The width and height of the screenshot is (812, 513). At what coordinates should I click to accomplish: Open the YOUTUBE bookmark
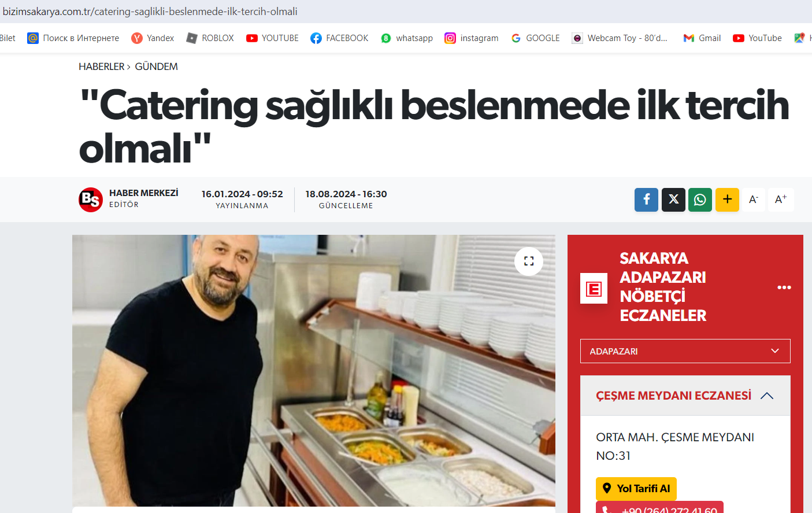272,38
